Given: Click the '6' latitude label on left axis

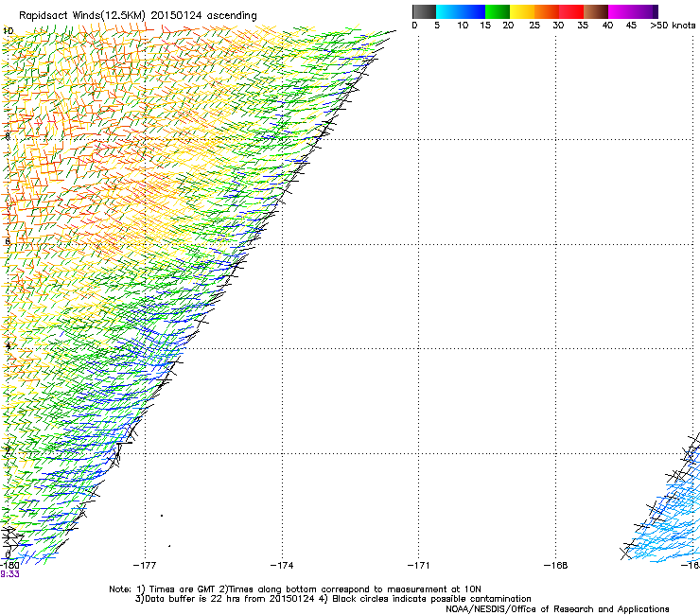Looking at the screenshot, I should 8,241.
